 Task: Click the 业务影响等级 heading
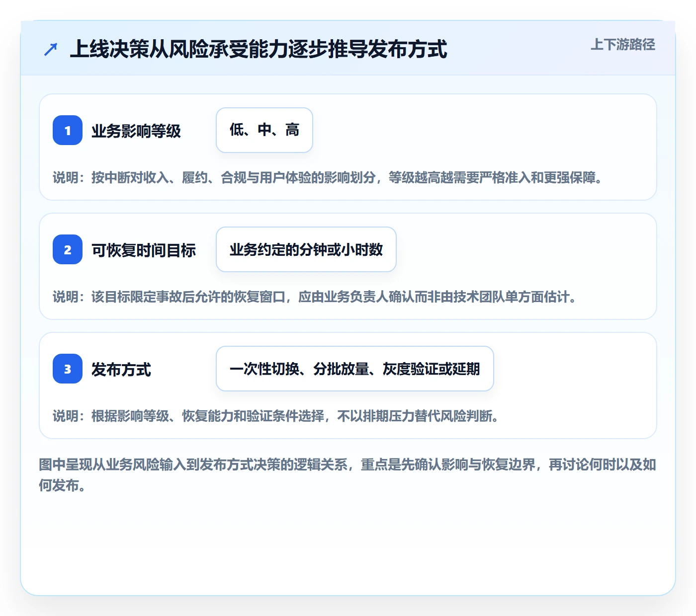pos(136,131)
